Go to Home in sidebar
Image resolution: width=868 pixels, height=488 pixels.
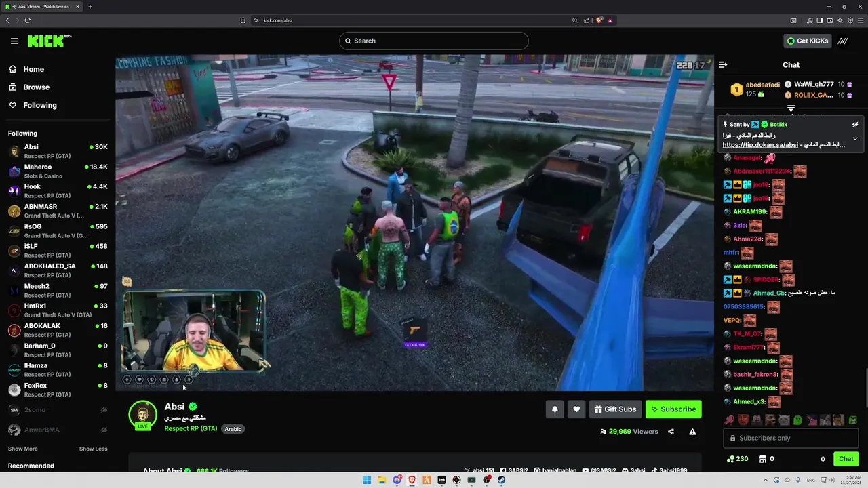coord(26,69)
